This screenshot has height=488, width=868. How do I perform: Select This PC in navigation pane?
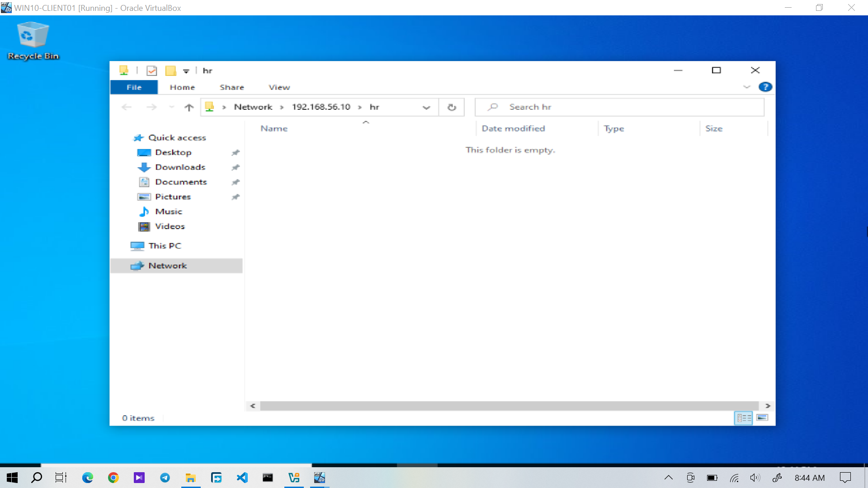165,246
